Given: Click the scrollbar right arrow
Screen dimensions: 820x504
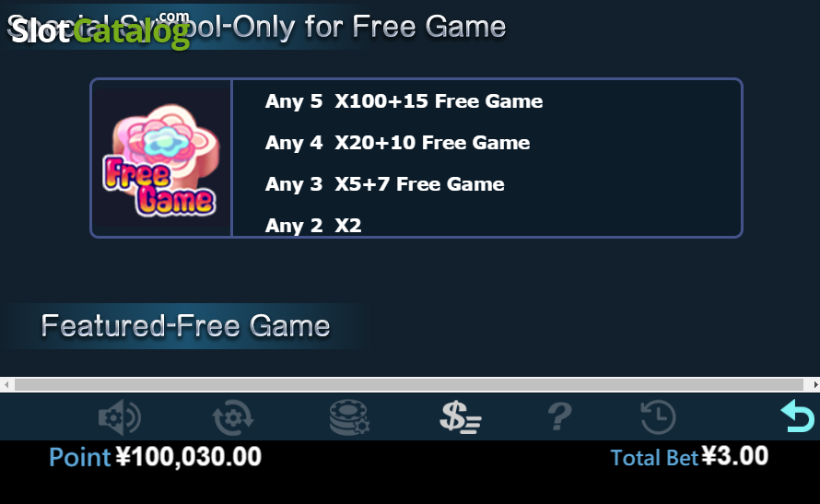Looking at the screenshot, I should tap(814, 385).
